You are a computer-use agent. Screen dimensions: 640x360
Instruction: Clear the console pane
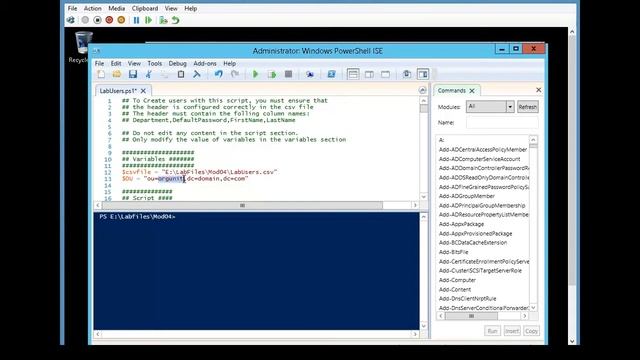[197, 74]
